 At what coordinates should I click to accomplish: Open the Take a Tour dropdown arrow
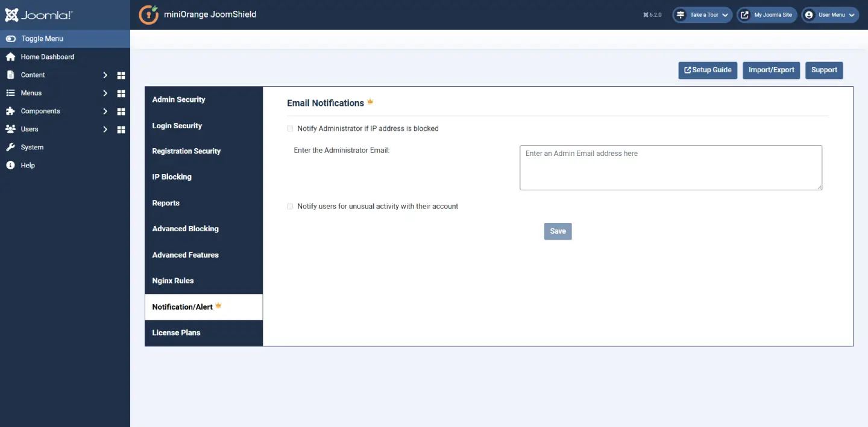(725, 15)
